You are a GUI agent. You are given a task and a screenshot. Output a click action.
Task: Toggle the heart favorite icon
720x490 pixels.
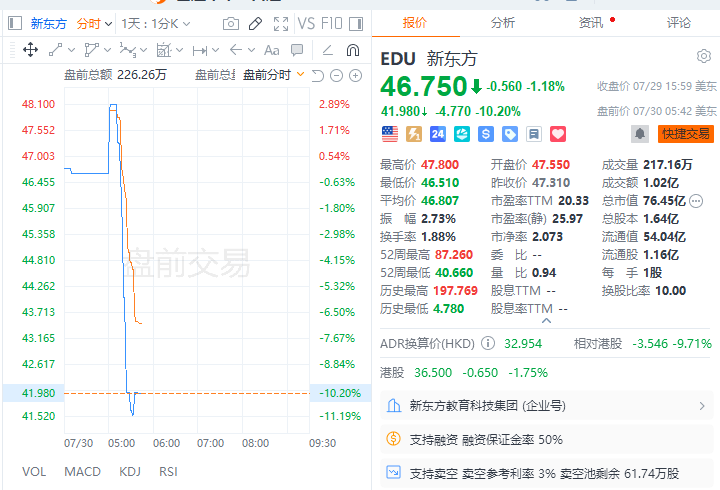point(558,134)
